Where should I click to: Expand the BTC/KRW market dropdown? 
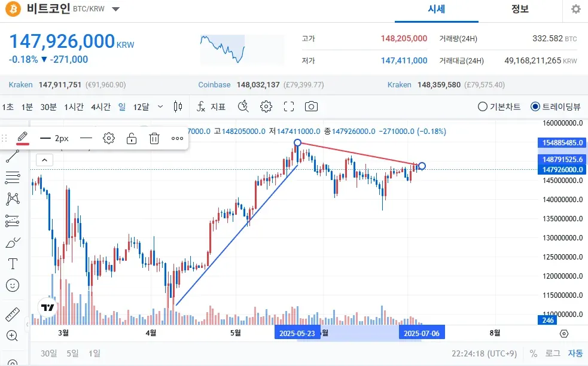pyautogui.click(x=115, y=10)
